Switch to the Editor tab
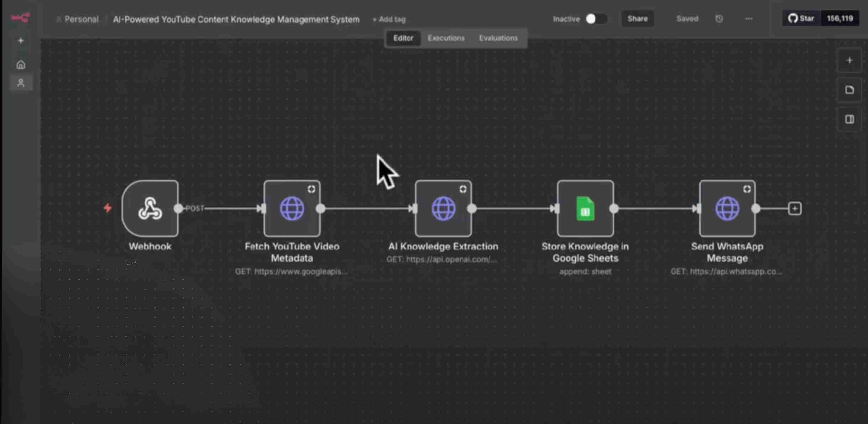 coord(403,38)
